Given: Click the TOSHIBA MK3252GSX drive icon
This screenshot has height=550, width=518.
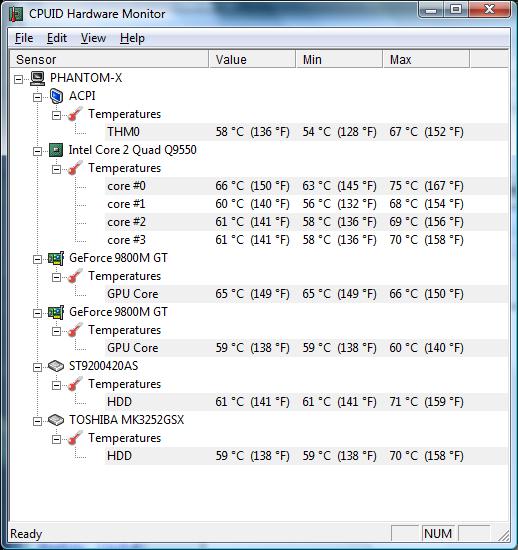Looking at the screenshot, I should [56, 420].
